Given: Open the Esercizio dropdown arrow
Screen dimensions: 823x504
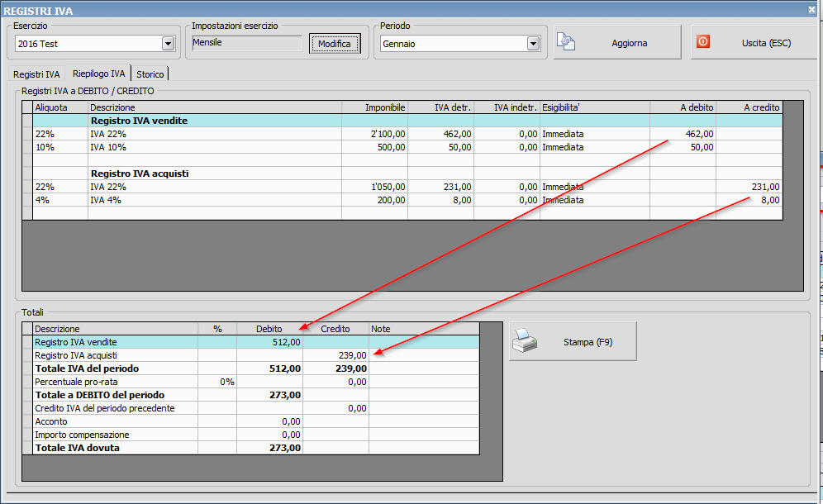Looking at the screenshot, I should point(168,44).
